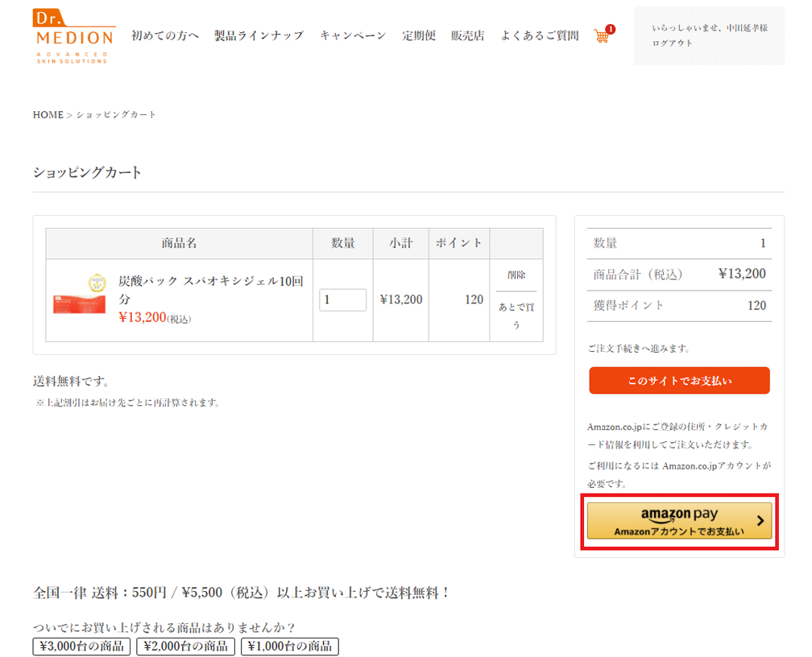812x657 pixels.
Task: Click the quantity input field
Action: [342, 300]
